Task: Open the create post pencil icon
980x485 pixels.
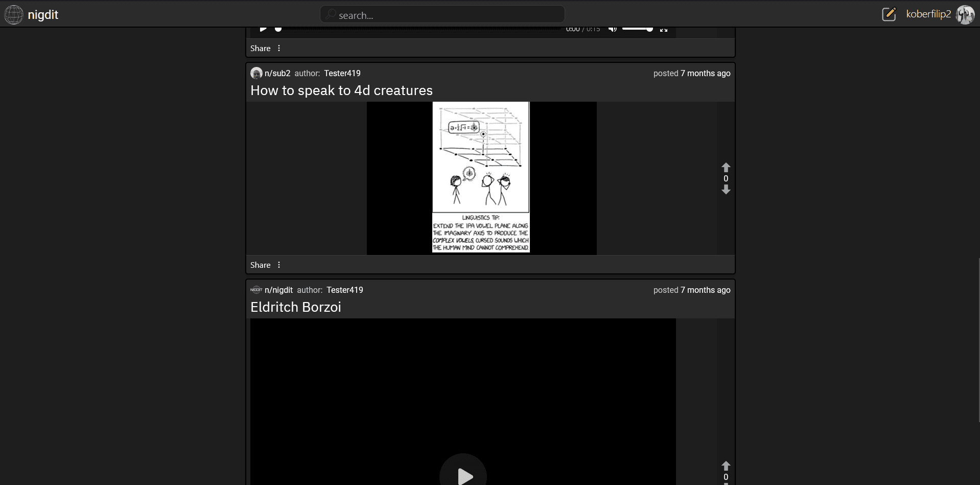Action: [x=889, y=14]
